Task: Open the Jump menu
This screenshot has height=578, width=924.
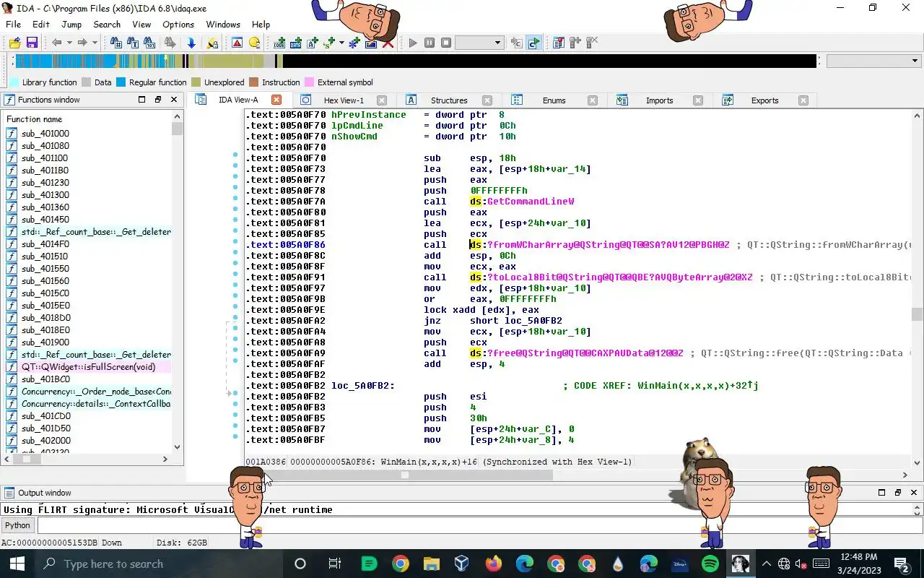Action: pyautogui.click(x=71, y=24)
